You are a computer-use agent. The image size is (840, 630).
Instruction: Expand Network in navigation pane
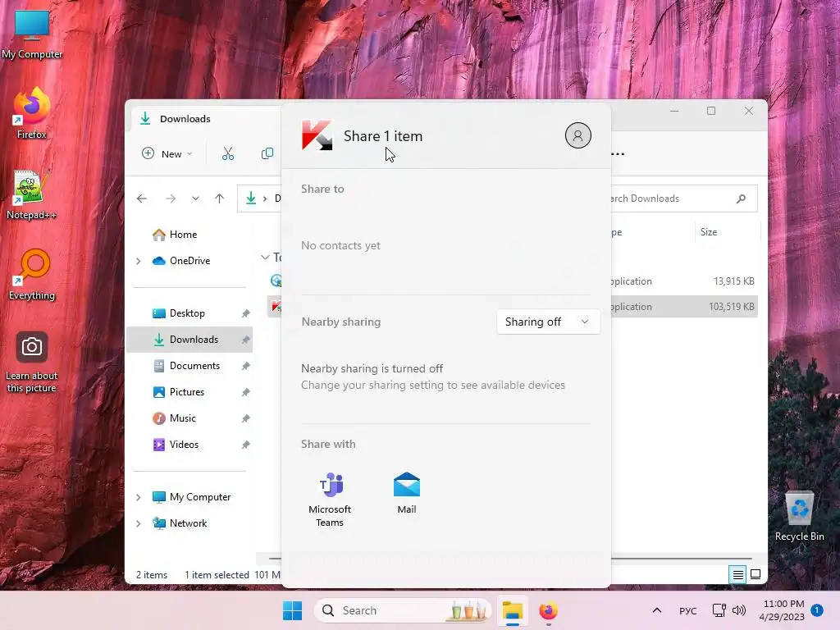(138, 523)
